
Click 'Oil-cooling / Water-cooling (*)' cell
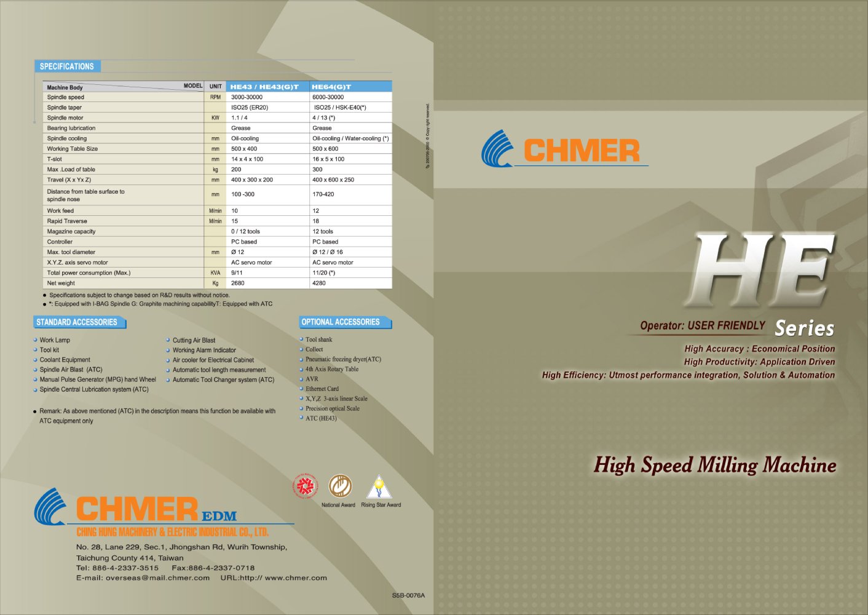click(x=350, y=139)
